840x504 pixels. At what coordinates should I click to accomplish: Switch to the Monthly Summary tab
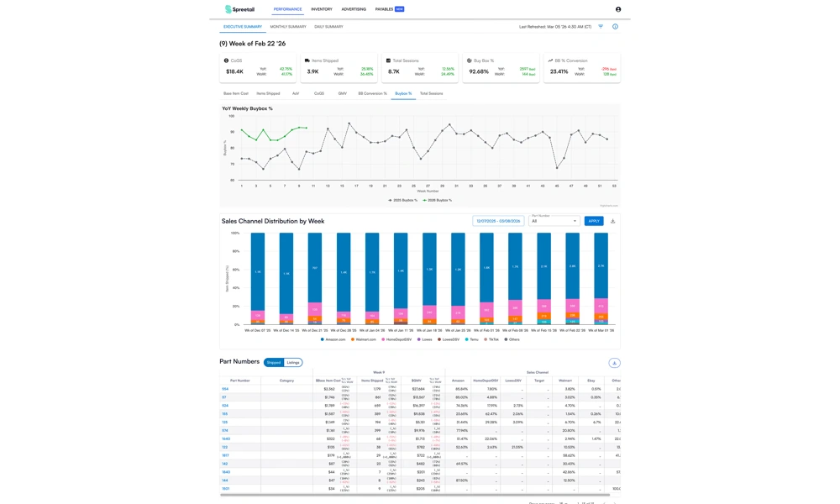(x=288, y=27)
